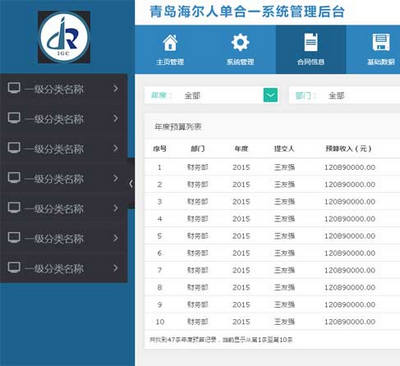Click 120890000.00 in row 10
This screenshot has width=400, height=366.
pyautogui.click(x=350, y=322)
